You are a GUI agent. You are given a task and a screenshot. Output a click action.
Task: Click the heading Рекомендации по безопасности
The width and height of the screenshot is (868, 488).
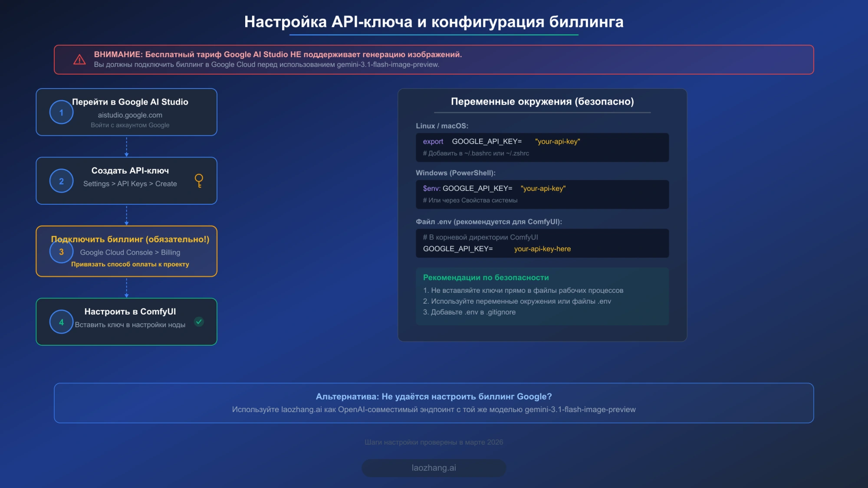click(x=486, y=278)
